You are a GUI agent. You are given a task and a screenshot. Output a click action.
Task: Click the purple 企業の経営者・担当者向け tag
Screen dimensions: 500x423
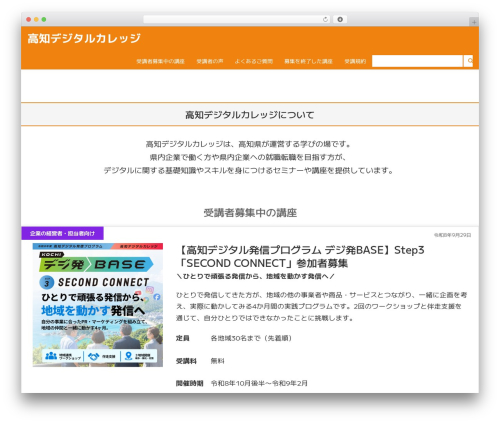(x=62, y=233)
